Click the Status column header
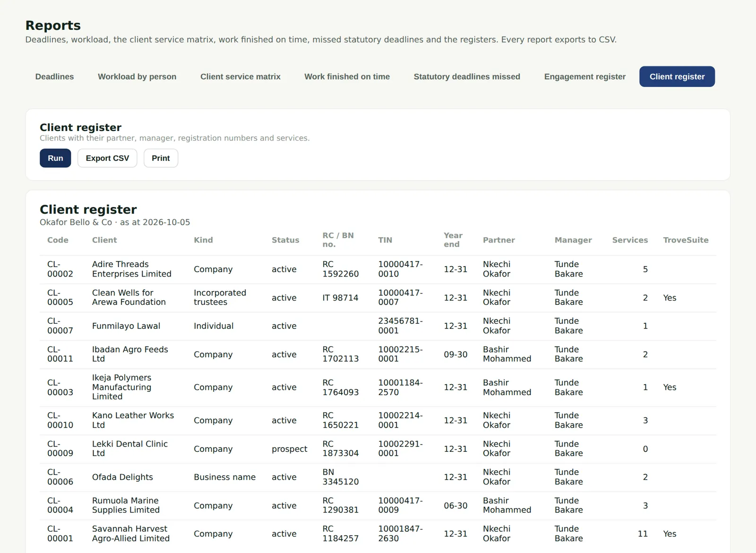This screenshot has height=553, width=756. (x=285, y=240)
